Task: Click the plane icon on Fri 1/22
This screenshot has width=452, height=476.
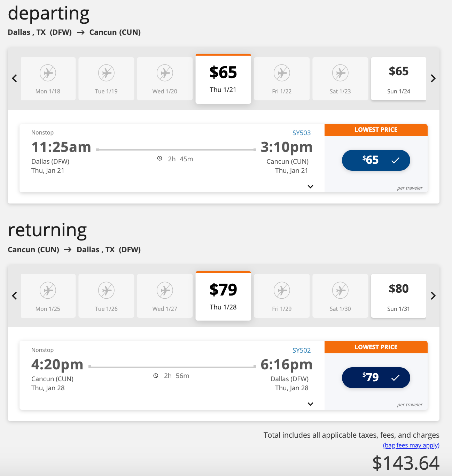Action: tap(282, 73)
